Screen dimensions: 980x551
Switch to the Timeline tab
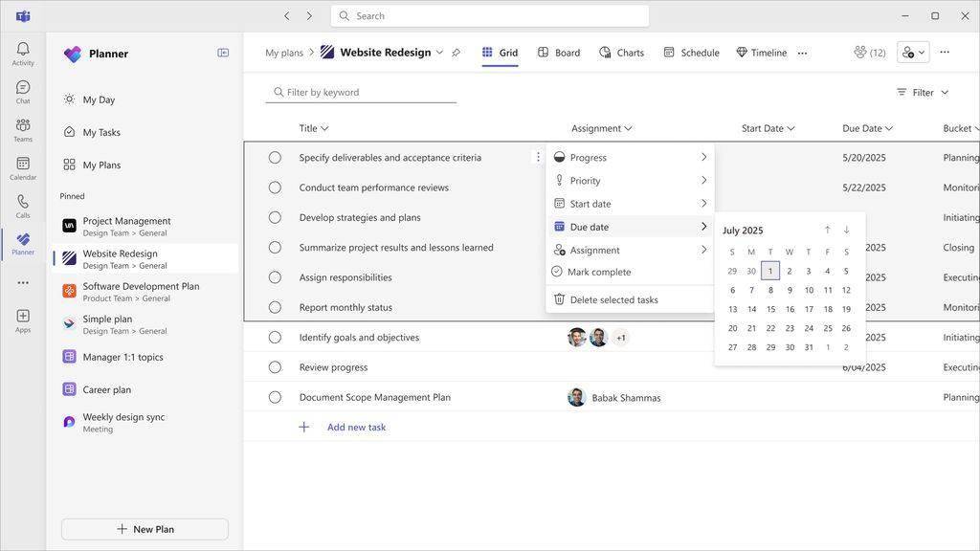coord(761,53)
